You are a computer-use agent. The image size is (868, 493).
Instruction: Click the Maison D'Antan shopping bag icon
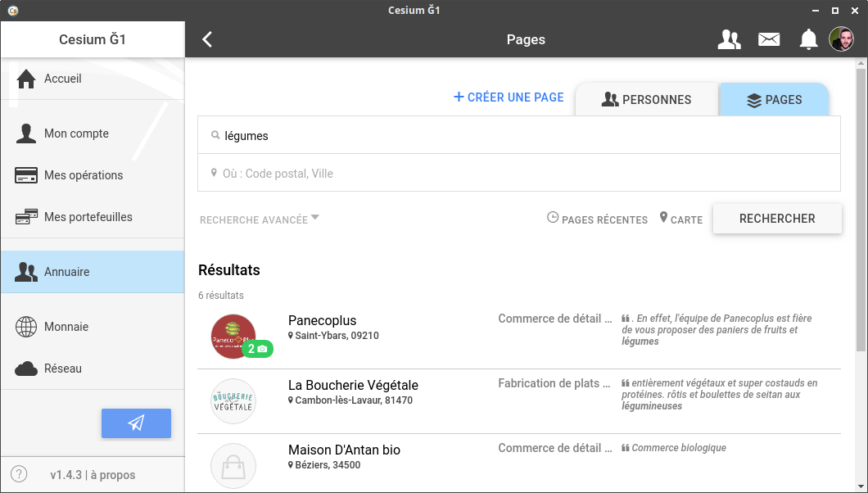(233, 466)
